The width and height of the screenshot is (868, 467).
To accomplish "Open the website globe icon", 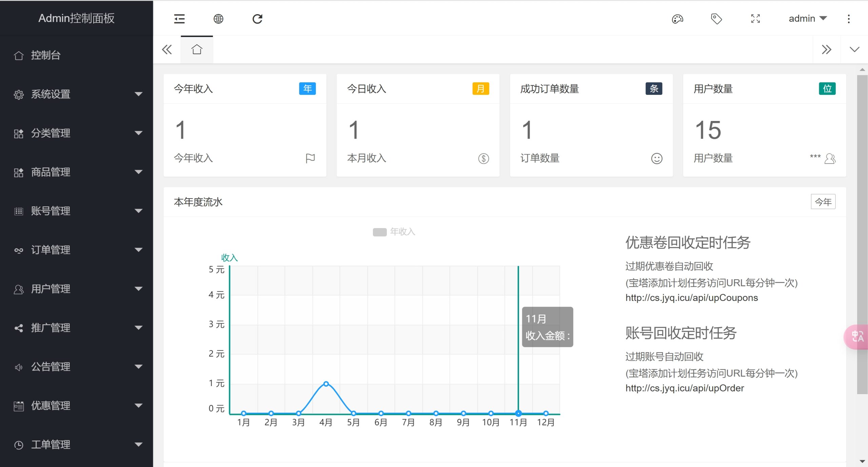I will tap(218, 19).
